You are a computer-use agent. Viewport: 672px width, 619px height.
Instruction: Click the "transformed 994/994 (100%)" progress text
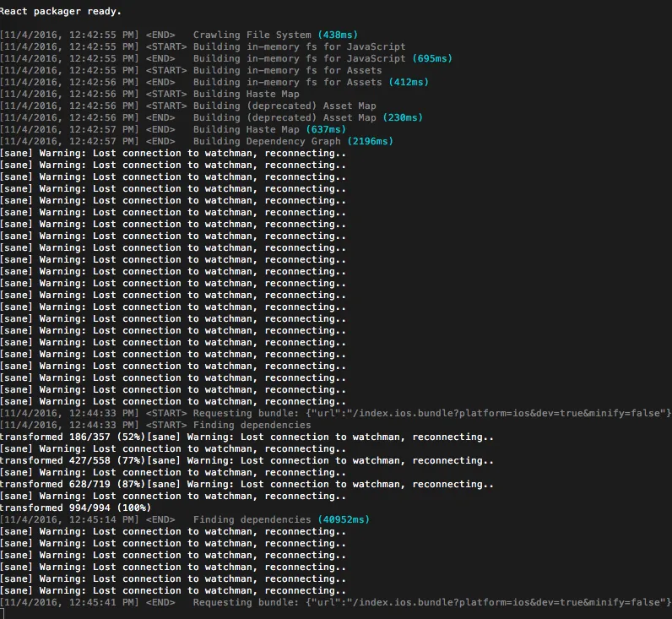(75, 508)
